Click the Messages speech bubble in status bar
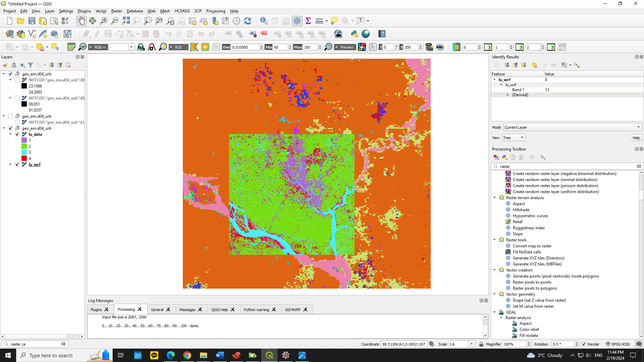The height and width of the screenshot is (362, 644). pyautogui.click(x=639, y=344)
